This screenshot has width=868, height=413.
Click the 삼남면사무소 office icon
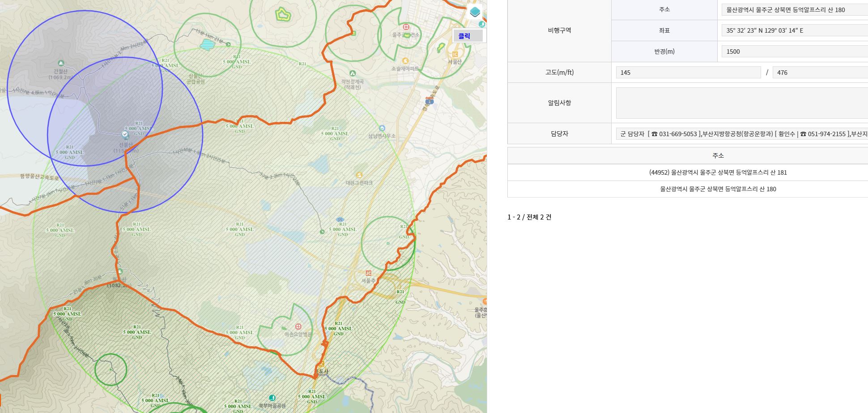(x=382, y=128)
